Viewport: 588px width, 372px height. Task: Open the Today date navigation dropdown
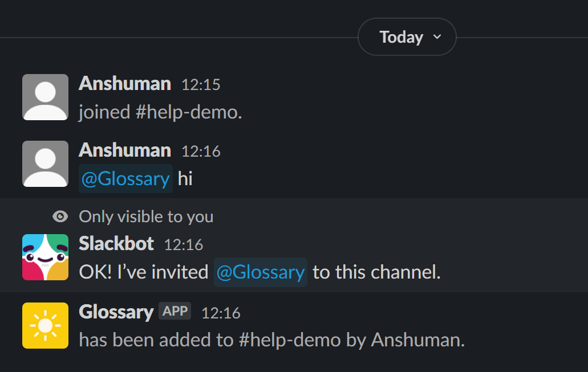tap(407, 36)
